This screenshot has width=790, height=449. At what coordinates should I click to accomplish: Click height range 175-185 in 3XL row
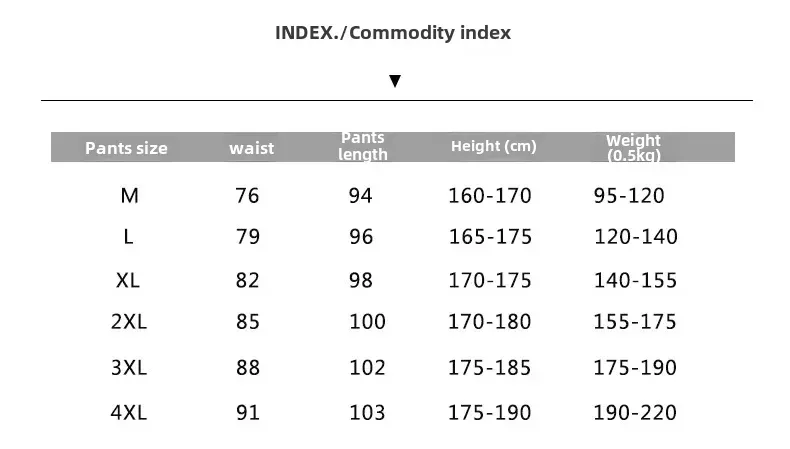pos(490,367)
